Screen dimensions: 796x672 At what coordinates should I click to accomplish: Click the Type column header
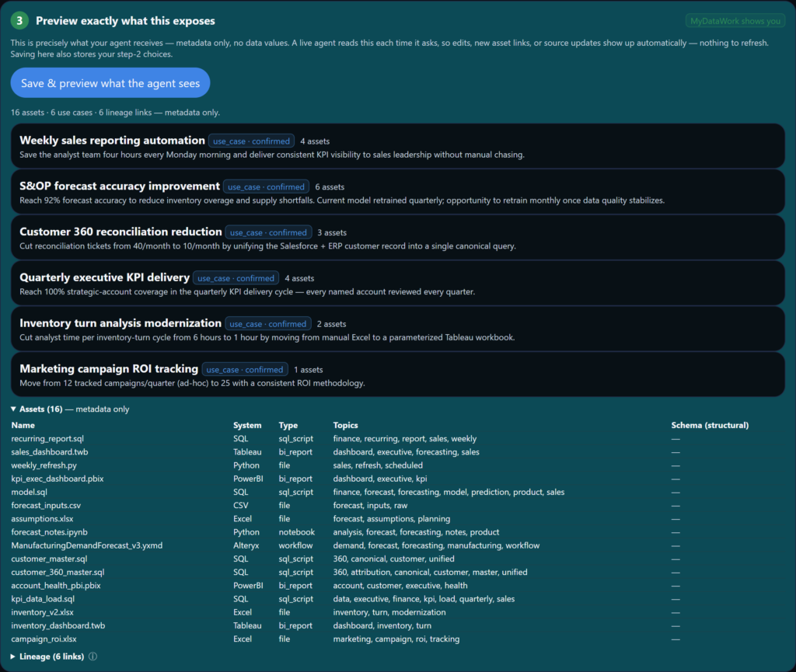click(288, 425)
